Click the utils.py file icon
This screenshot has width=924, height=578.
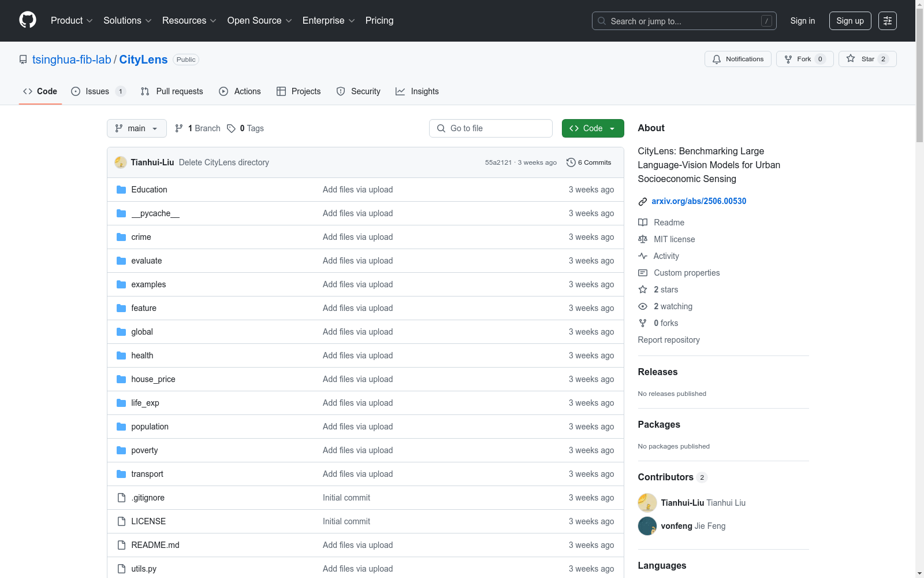click(x=121, y=569)
